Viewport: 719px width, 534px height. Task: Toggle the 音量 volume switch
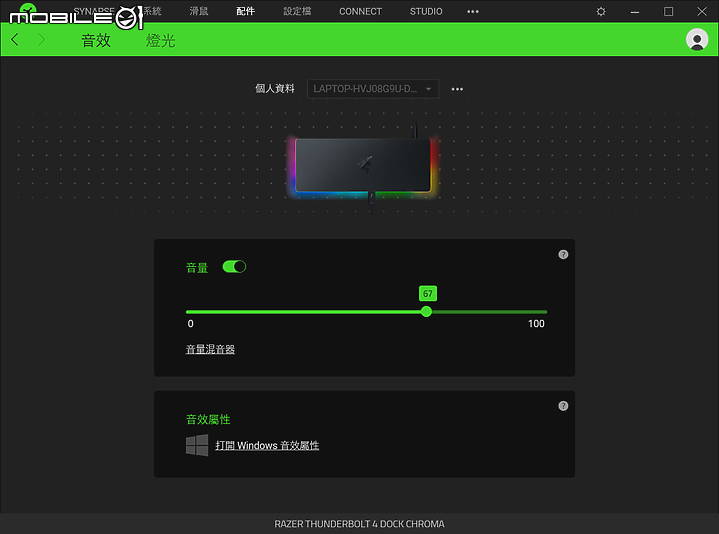(x=234, y=266)
